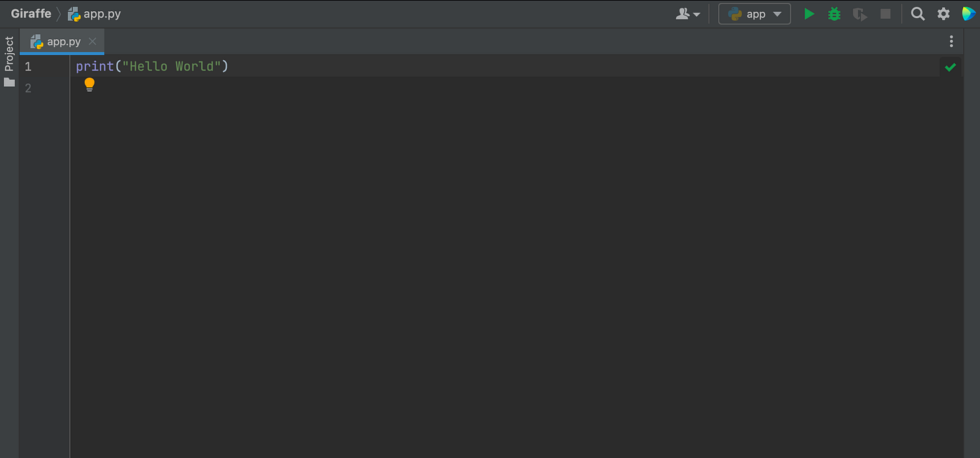Close the app.py tab
The image size is (980, 458).
pos(92,41)
